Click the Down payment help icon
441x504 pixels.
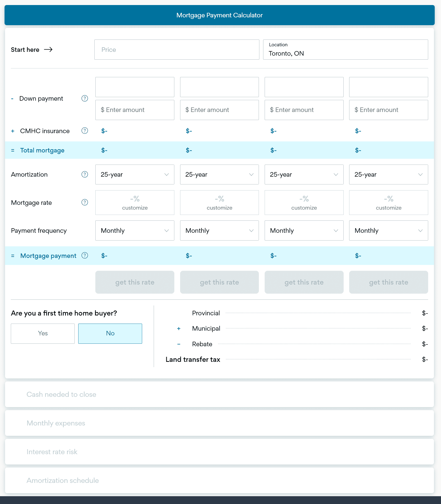(x=85, y=98)
